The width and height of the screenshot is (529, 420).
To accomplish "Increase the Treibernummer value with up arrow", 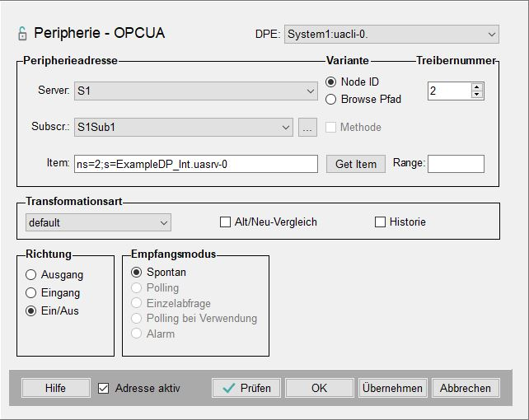I will 477,86.
